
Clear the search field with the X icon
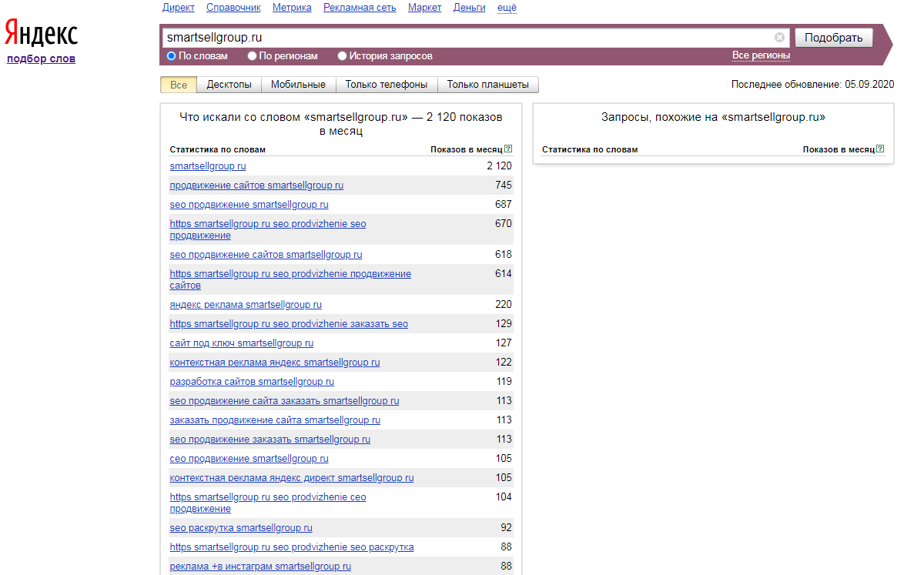tap(779, 37)
